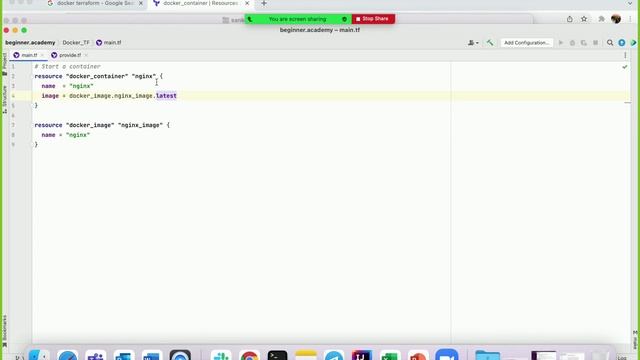Click 'docker_image.nginx_image' reference on line 4
The width and height of the screenshot is (640, 360).
(111, 96)
